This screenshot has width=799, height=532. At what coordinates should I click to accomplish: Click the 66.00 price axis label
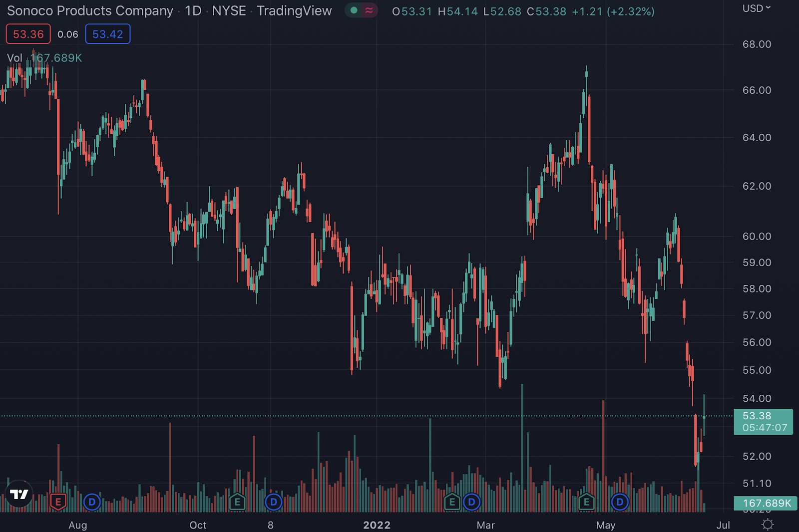pos(757,90)
